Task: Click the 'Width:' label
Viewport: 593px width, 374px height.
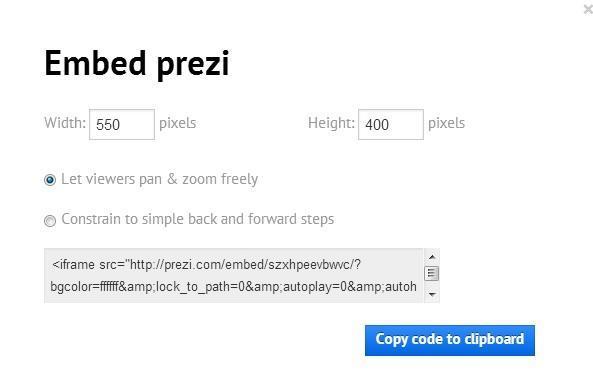Action: pyautogui.click(x=65, y=123)
